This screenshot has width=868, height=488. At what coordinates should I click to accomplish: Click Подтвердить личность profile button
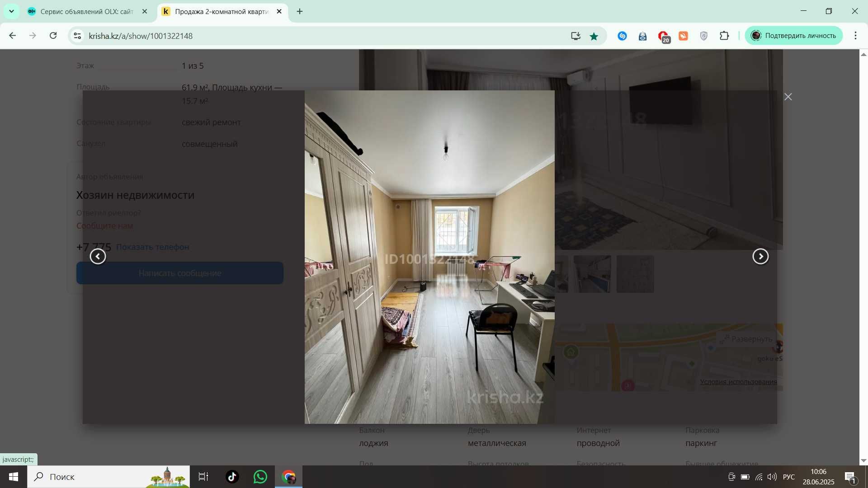click(793, 36)
